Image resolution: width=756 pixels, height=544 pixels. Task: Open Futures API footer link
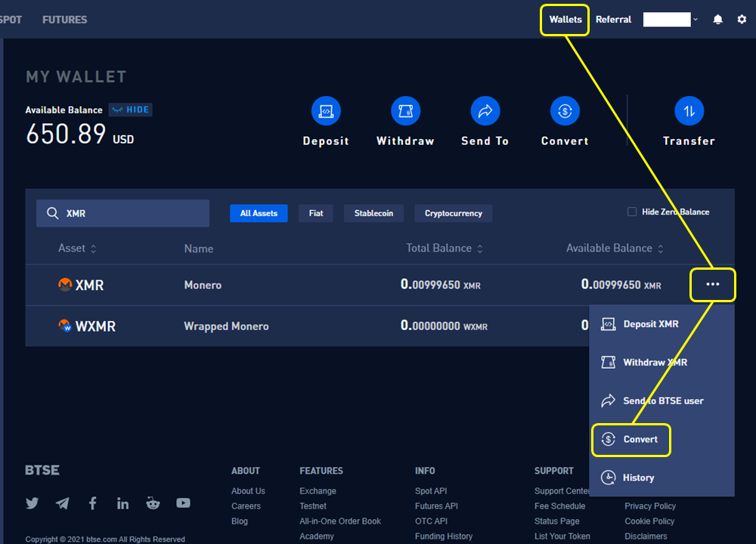pos(436,506)
